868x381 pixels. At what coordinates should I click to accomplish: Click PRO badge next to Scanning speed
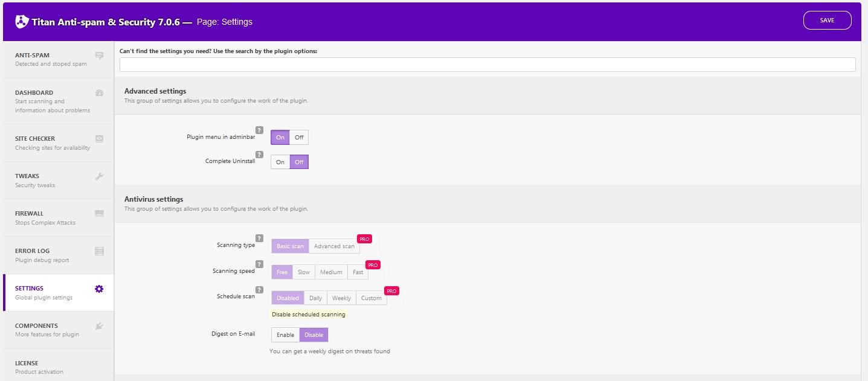point(373,265)
